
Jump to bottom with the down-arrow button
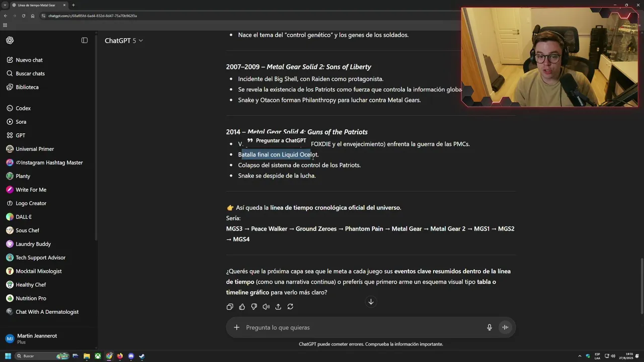(371, 302)
